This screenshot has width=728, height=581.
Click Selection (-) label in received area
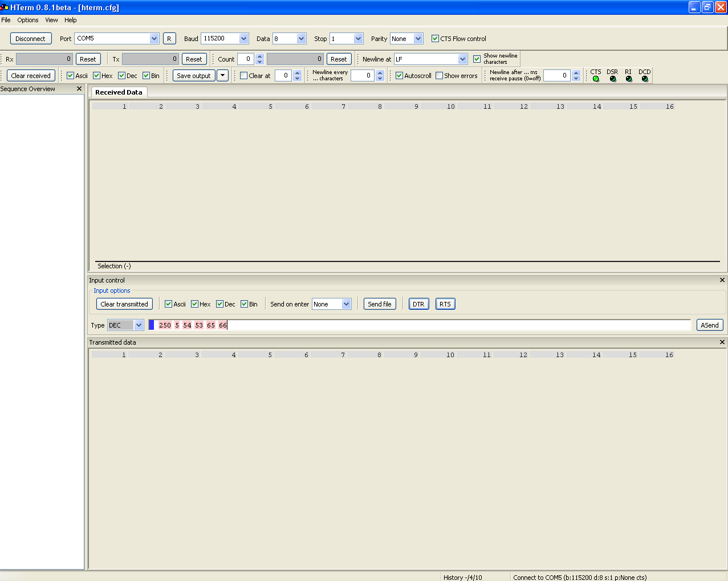(114, 266)
